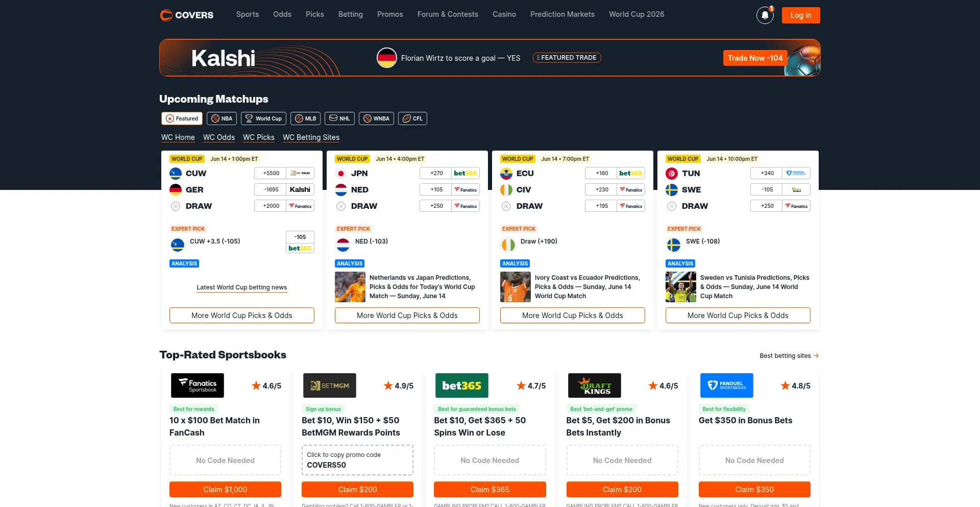Open Netherlands vs Japan article thumbnail

[x=350, y=287]
